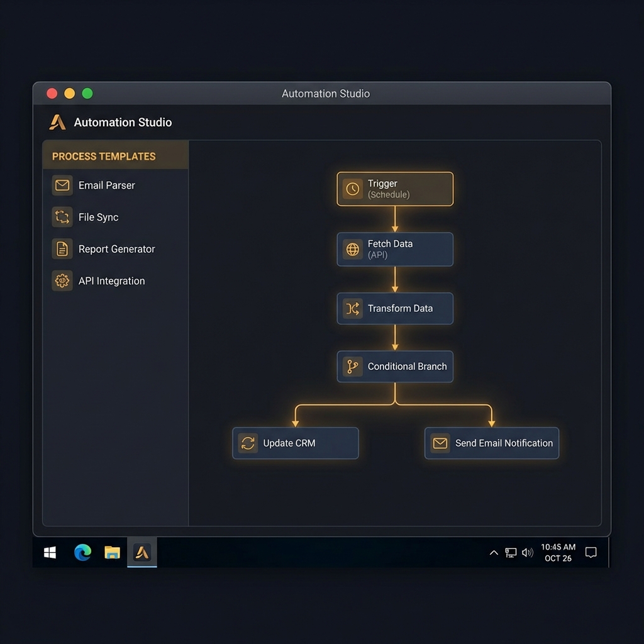The height and width of the screenshot is (644, 644).
Task: Click the envelope icon on Send Email Notification
Action: coord(439,443)
